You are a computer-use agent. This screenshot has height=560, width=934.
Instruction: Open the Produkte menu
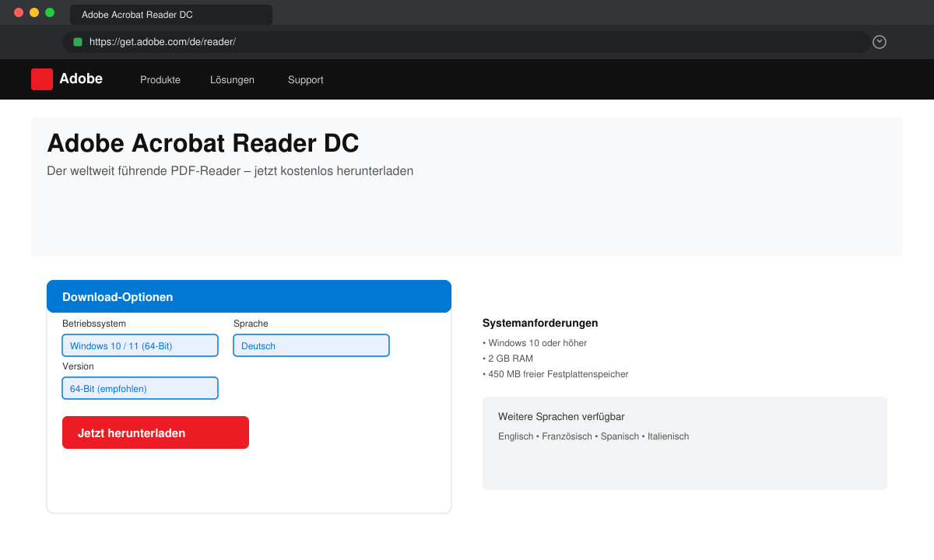pos(160,79)
